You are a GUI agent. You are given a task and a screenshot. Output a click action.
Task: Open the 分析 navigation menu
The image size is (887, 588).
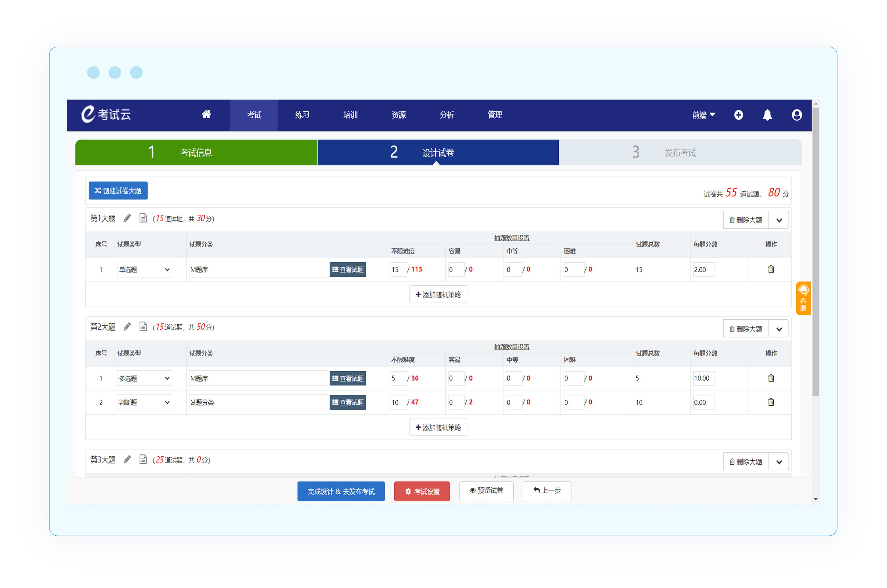click(446, 115)
